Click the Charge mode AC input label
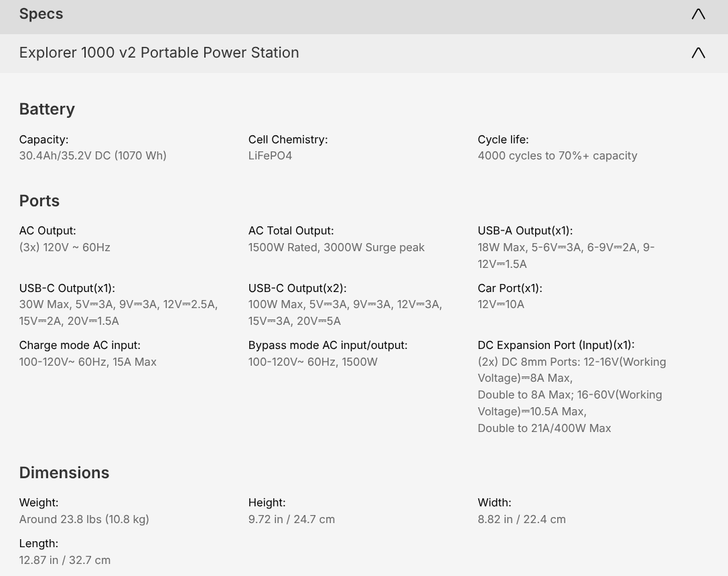This screenshot has height=576, width=728. click(x=80, y=346)
